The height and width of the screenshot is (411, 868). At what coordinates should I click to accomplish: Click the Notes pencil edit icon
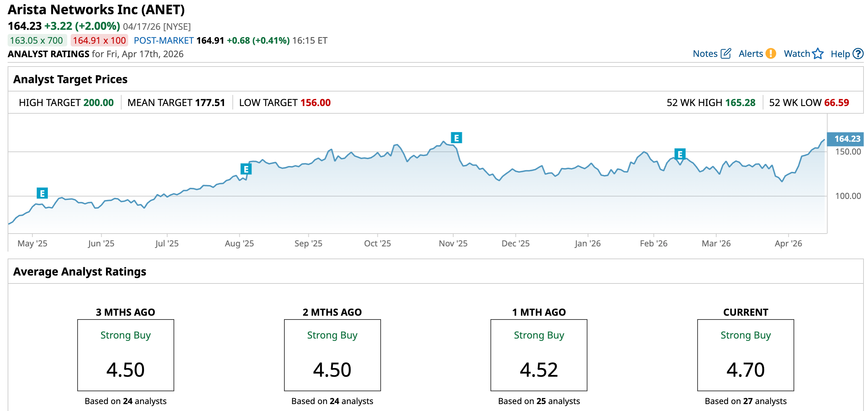[726, 54]
